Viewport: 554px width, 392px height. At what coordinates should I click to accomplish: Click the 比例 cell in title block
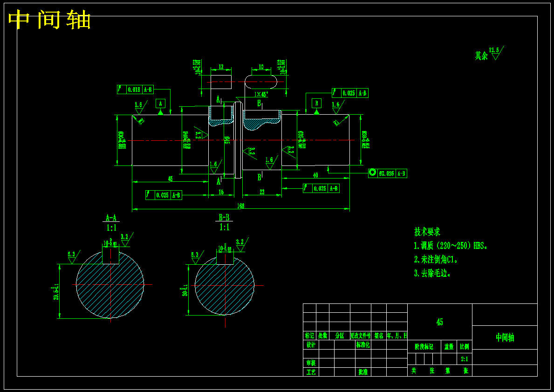[465, 347]
